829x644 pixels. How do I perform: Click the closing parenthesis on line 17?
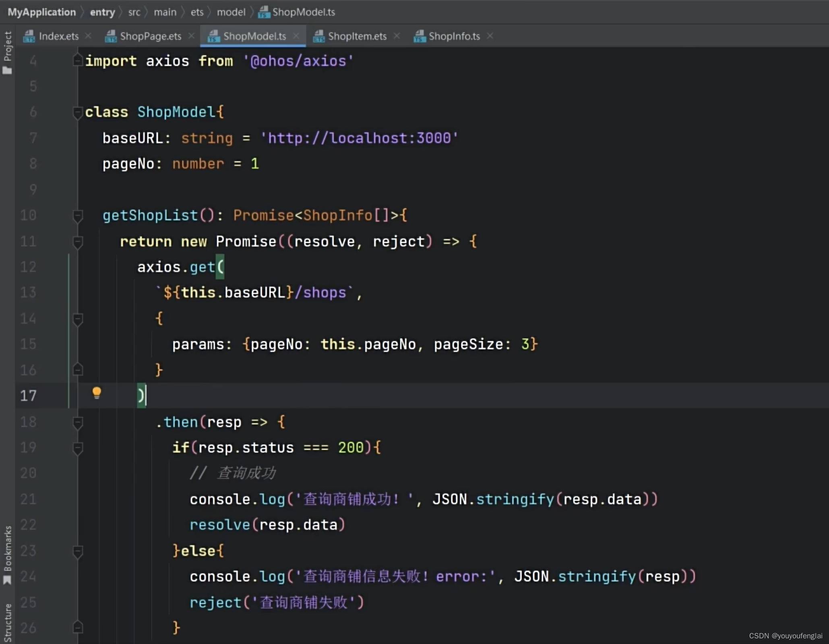(x=141, y=396)
